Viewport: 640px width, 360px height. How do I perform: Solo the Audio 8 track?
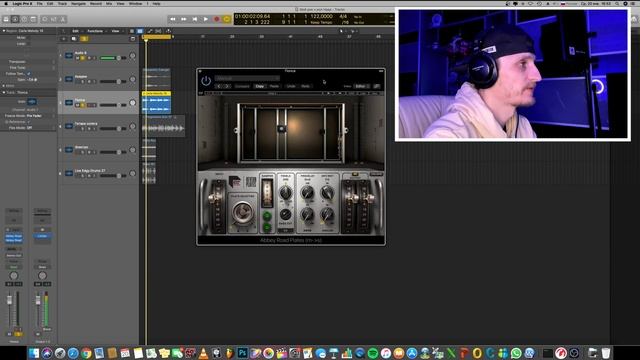tap(82, 58)
